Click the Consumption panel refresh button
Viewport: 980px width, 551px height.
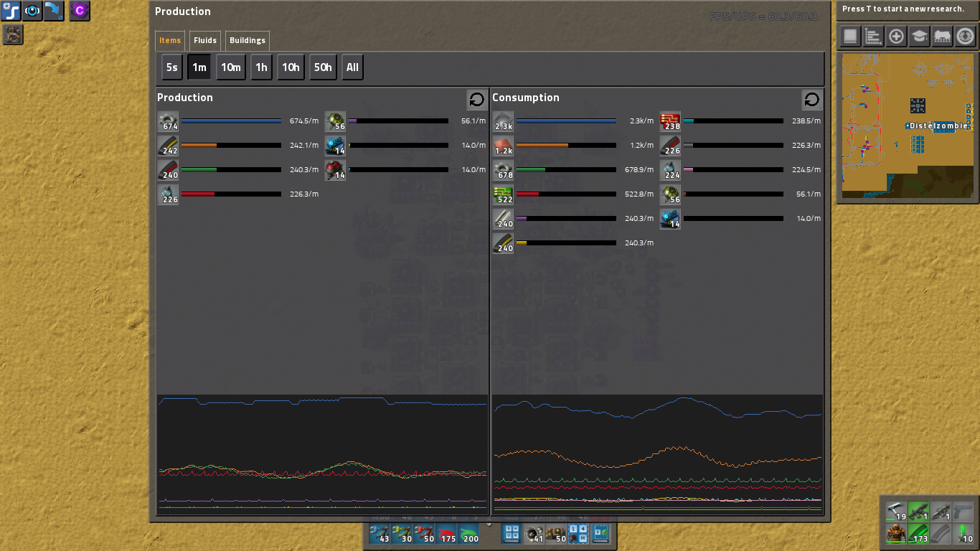click(x=812, y=100)
